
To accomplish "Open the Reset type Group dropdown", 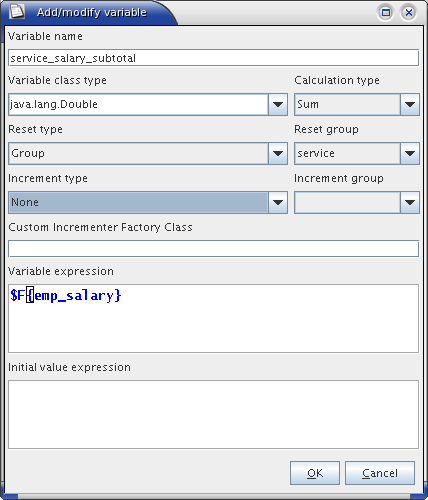I will point(148,153).
